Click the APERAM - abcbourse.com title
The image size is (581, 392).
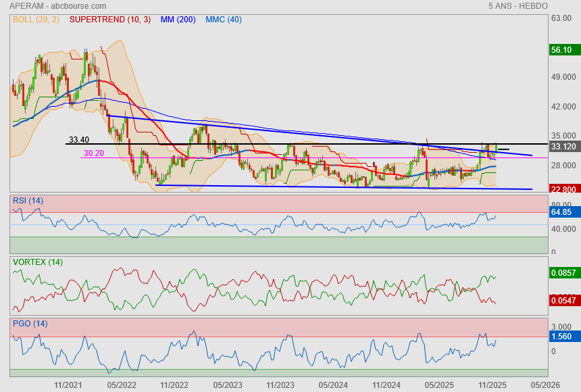pyautogui.click(x=53, y=5)
